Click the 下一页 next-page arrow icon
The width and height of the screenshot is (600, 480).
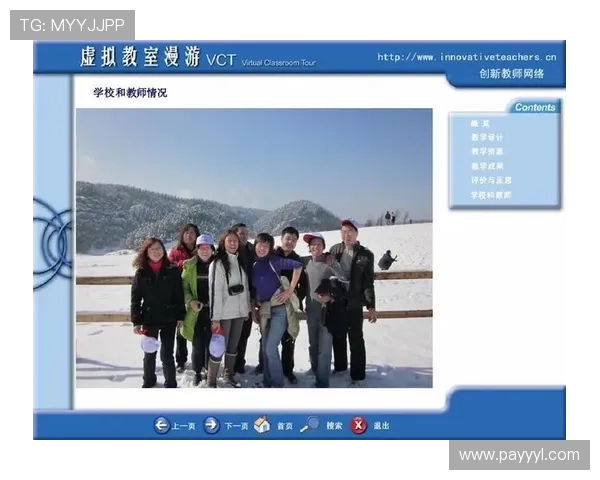tap(211, 425)
